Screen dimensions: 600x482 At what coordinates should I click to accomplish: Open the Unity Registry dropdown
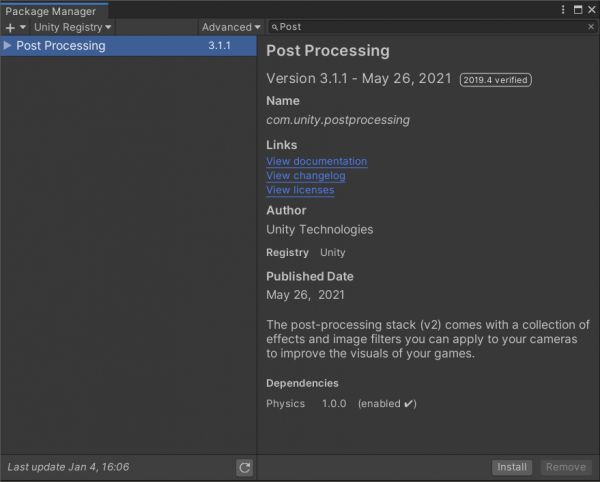72,27
